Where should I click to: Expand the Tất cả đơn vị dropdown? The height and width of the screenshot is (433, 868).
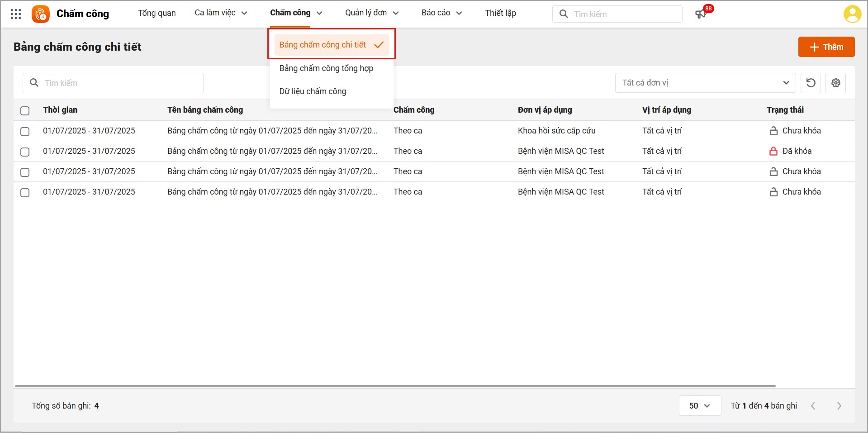705,83
